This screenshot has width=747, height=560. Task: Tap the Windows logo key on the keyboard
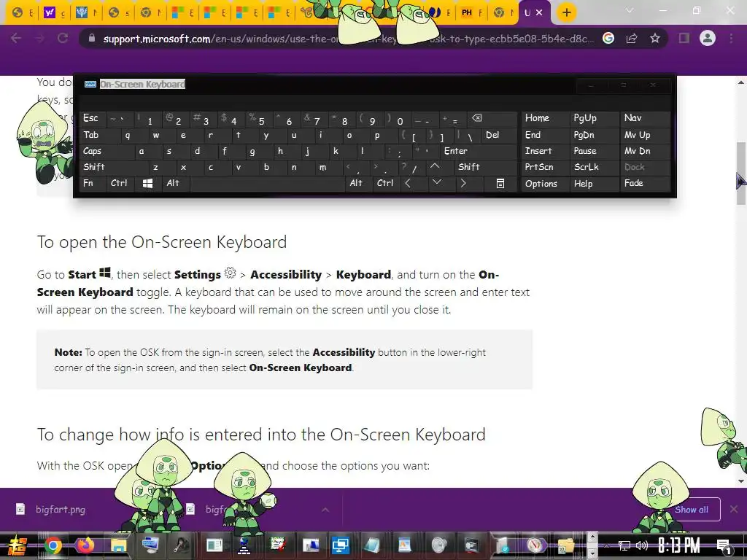[x=147, y=183]
